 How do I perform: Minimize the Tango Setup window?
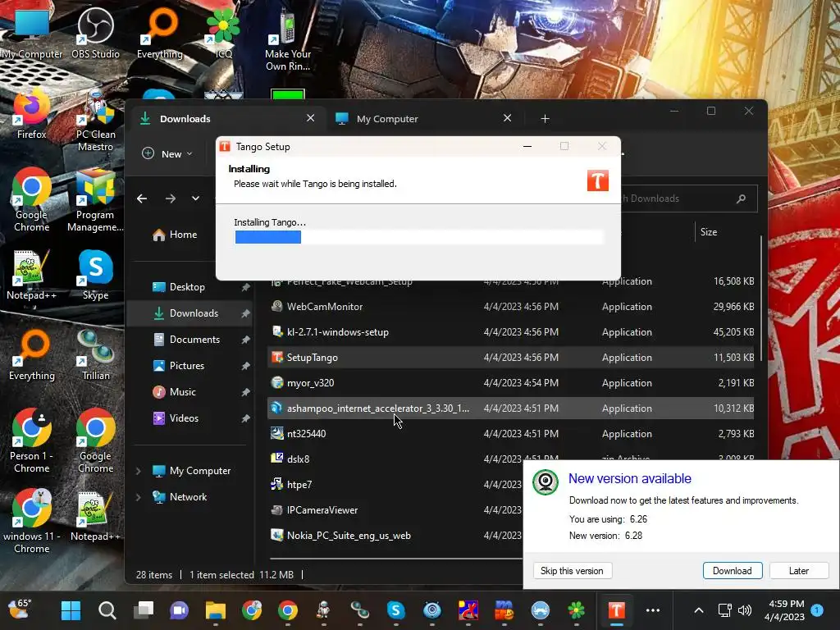pyautogui.click(x=527, y=146)
